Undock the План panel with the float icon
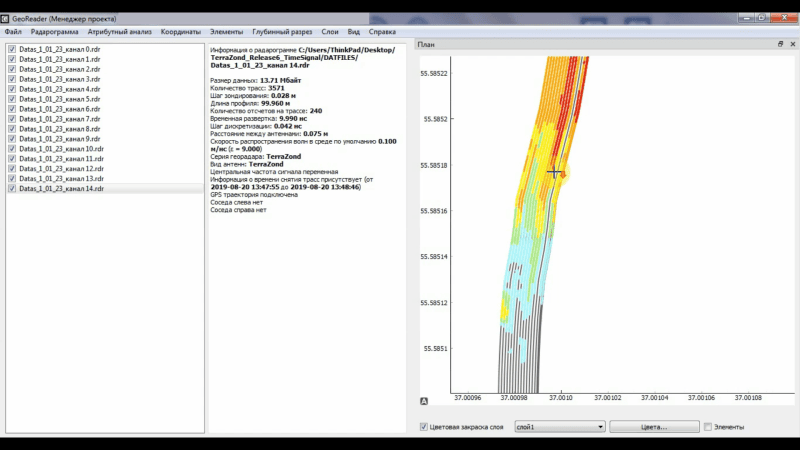 (x=780, y=44)
